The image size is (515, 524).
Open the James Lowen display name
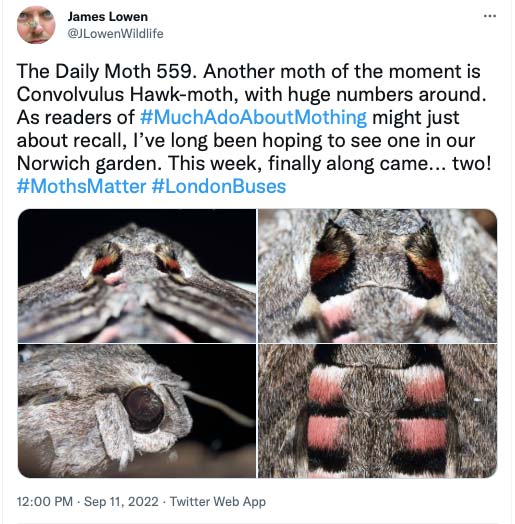point(108,16)
